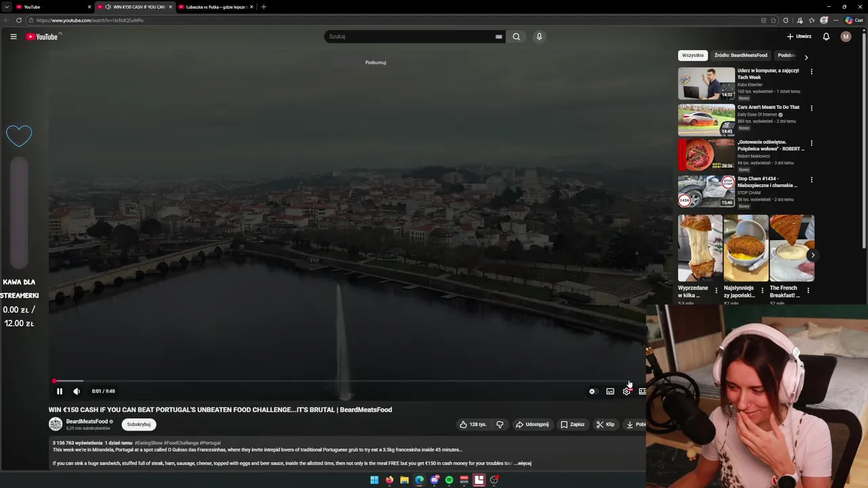Mute the video volume

click(x=77, y=391)
